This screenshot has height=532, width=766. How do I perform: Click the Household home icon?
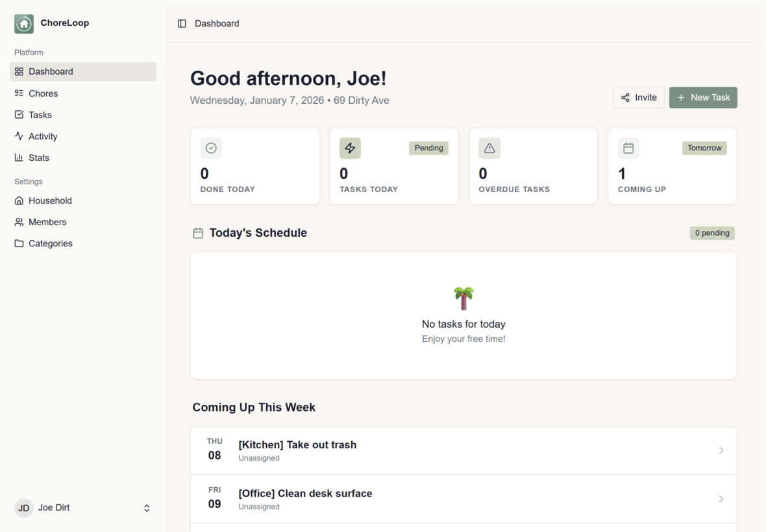(x=19, y=200)
